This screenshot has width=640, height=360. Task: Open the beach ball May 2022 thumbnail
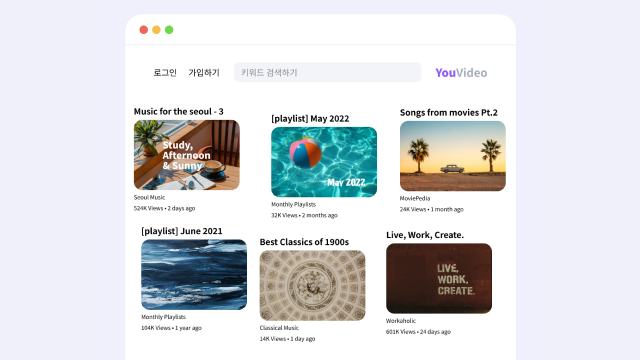(324, 162)
